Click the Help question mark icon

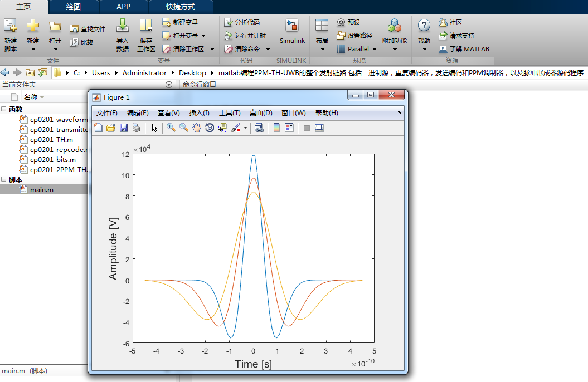pos(424,26)
